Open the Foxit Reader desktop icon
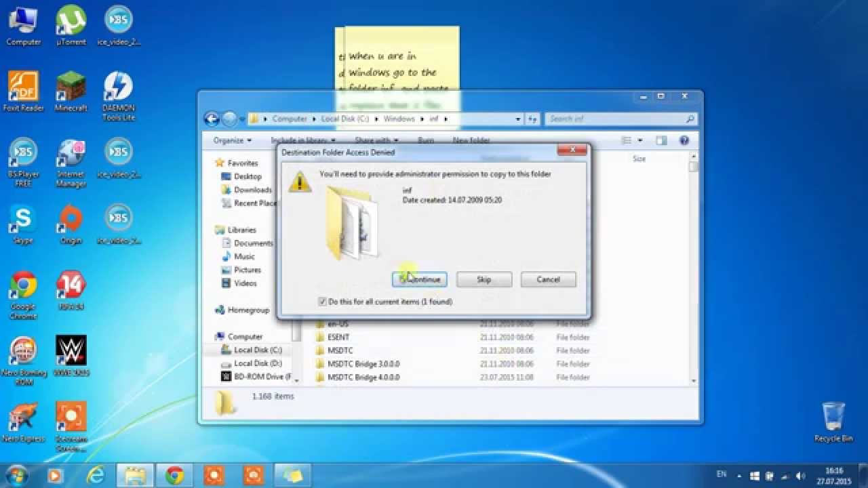The width and height of the screenshot is (868, 488). point(24,91)
